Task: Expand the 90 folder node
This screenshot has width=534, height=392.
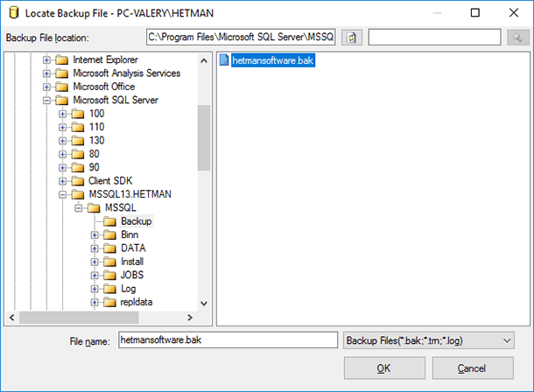Action: click(63, 167)
